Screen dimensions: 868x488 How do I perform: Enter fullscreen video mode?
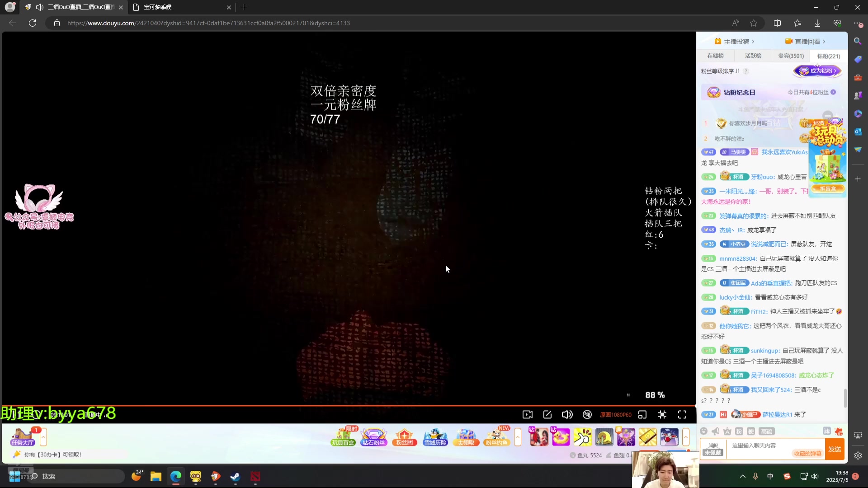682,415
